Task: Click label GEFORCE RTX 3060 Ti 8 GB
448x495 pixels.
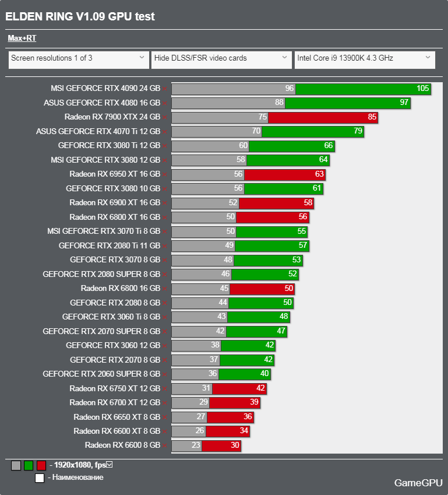Action: (111, 317)
